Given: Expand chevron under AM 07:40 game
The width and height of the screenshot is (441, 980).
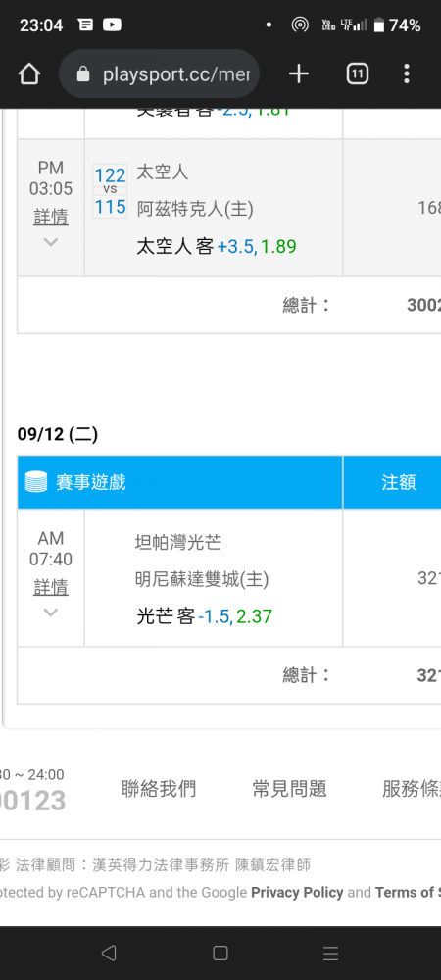Looking at the screenshot, I should 51,612.
